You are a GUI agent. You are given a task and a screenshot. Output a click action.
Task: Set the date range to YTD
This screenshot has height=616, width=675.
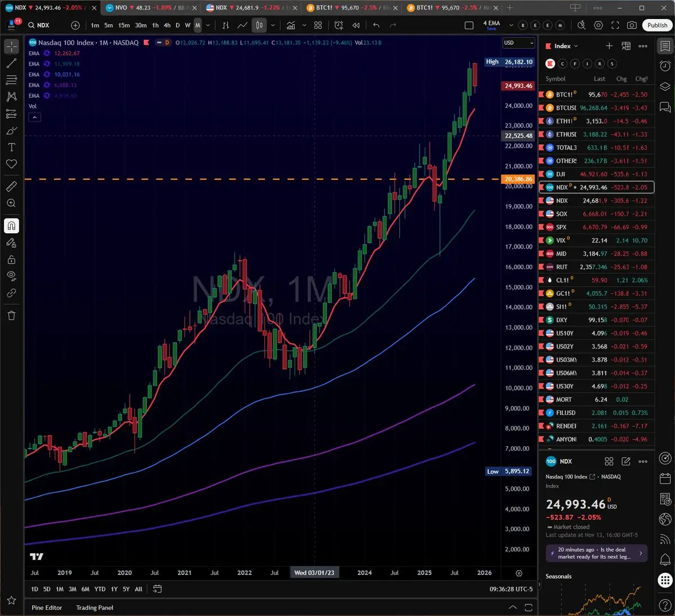(x=100, y=589)
